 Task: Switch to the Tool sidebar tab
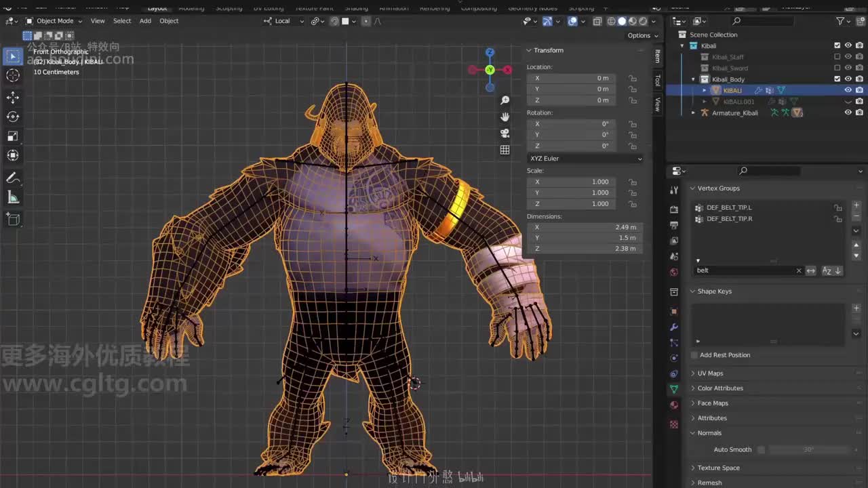coord(657,81)
